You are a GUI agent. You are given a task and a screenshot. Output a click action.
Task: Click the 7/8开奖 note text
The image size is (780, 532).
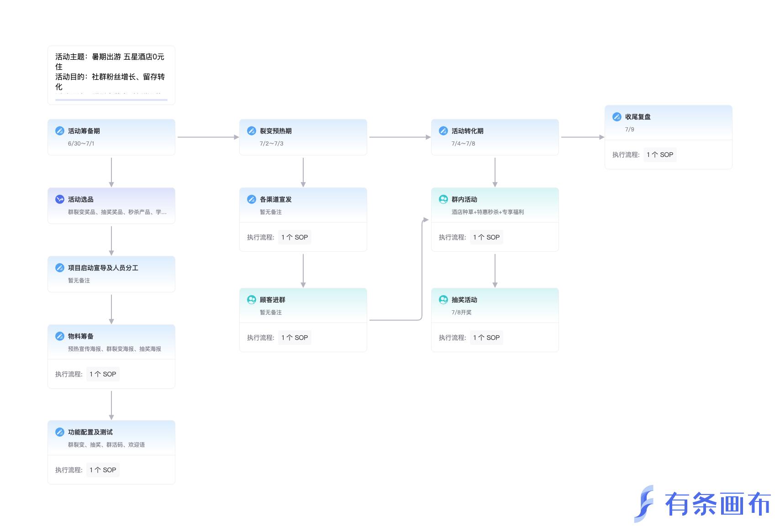click(462, 313)
